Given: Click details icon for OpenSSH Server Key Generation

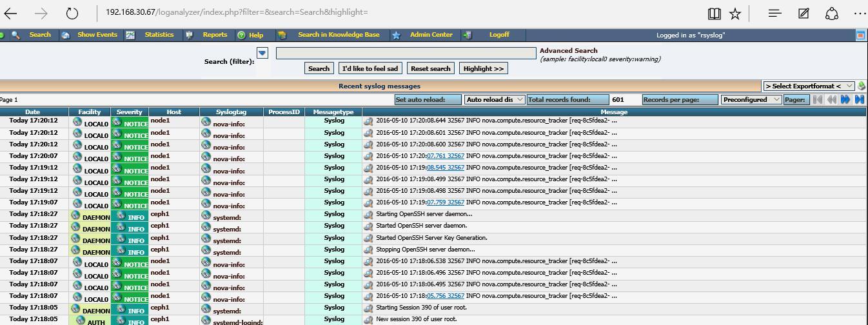Looking at the screenshot, I should (x=368, y=238).
